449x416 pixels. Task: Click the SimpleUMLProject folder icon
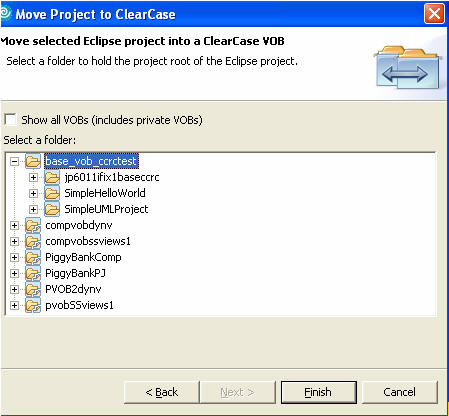[52, 209]
